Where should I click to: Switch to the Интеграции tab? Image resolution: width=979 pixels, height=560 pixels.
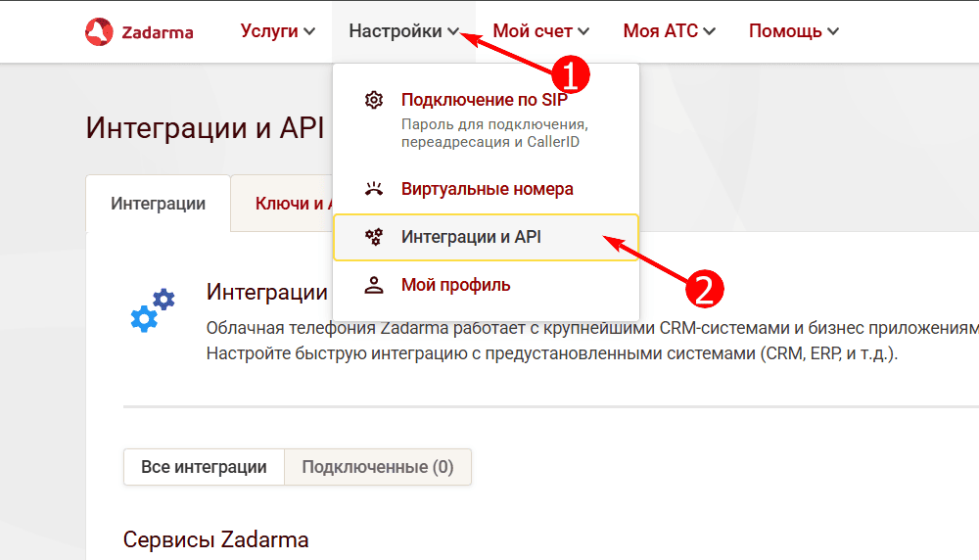[x=158, y=204]
